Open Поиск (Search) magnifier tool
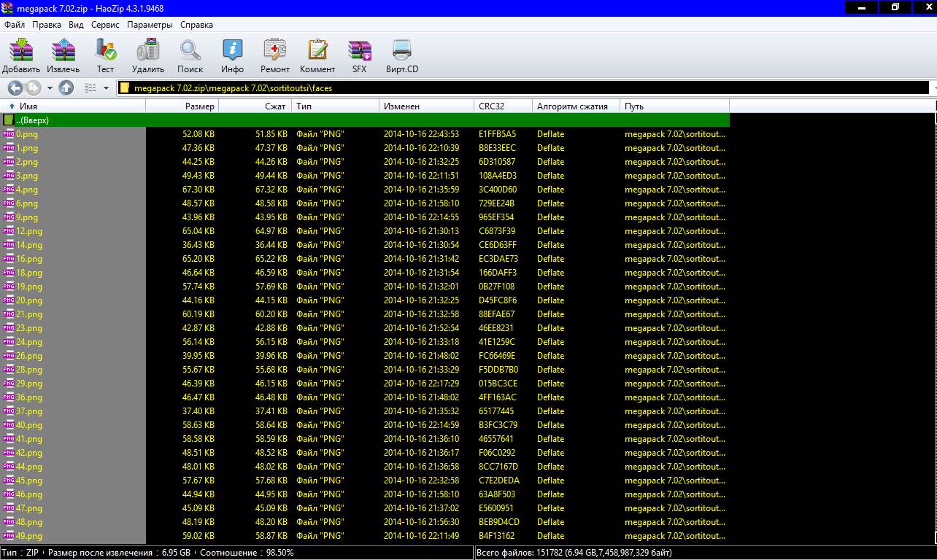The width and height of the screenshot is (937, 560). click(x=190, y=51)
